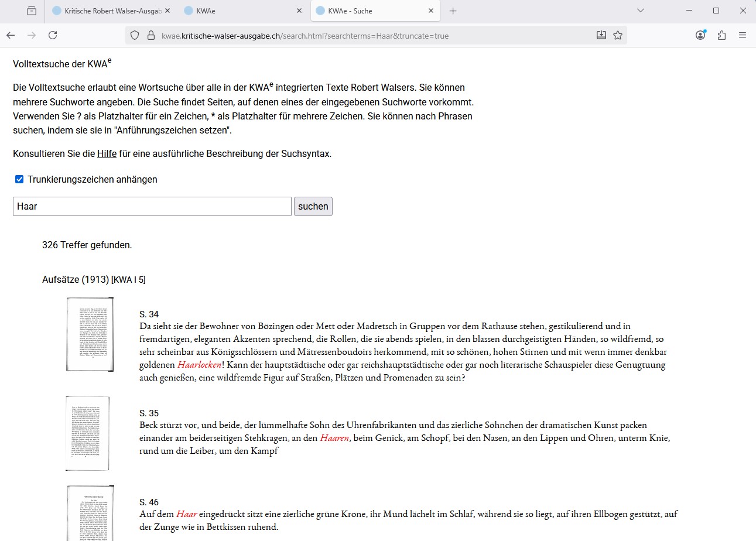756x541 pixels.
Task: Click the install/download icon in the address bar
Action: 601,35
